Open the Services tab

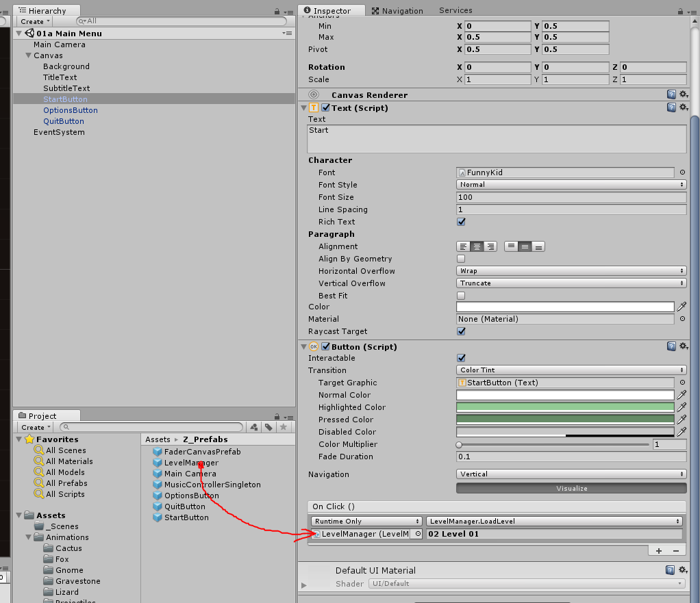(455, 10)
